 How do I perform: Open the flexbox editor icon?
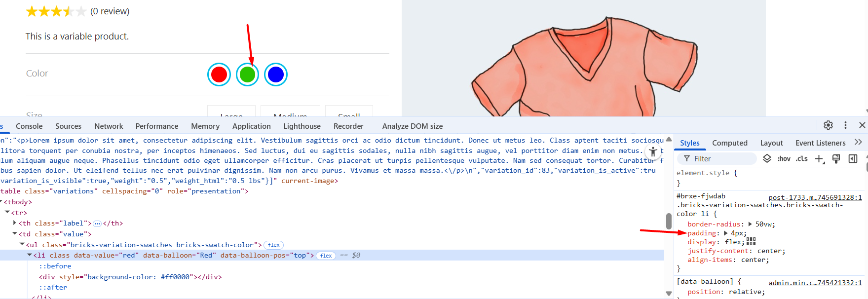point(751,241)
